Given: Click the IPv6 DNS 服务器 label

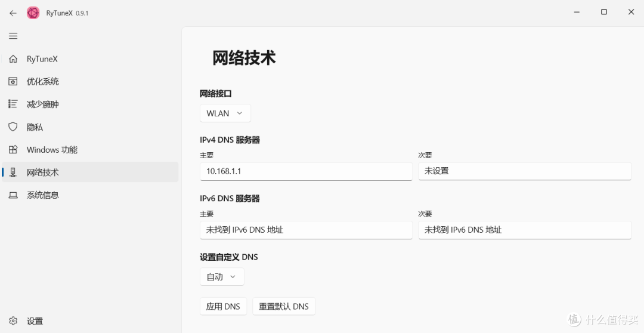Looking at the screenshot, I should pos(230,199).
